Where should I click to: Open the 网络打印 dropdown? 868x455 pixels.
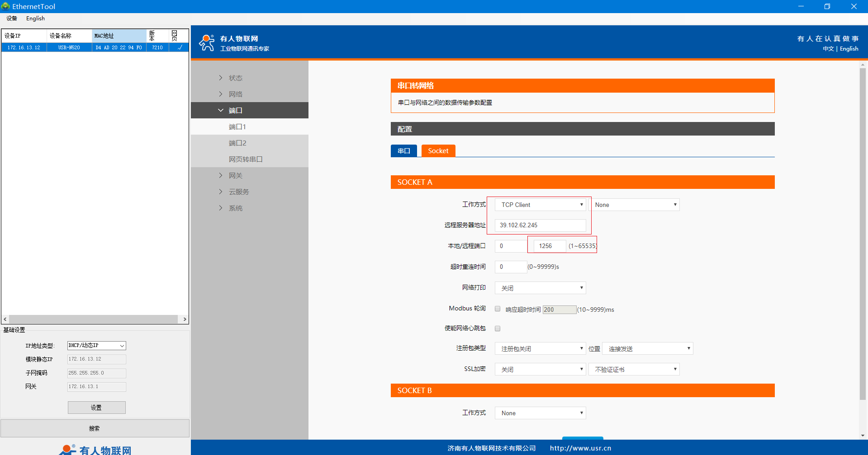coord(540,288)
